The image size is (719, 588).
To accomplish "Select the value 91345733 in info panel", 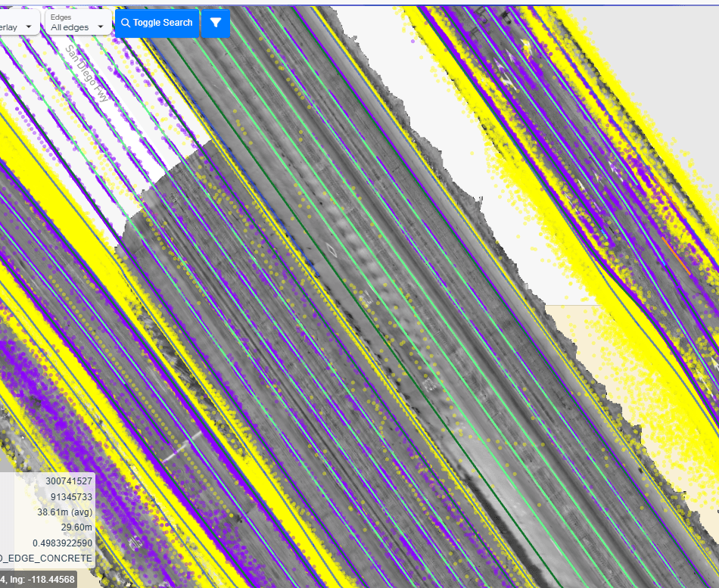I will click(71, 496).
